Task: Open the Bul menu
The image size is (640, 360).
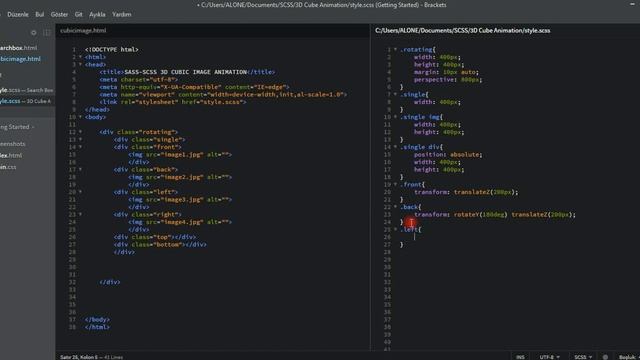Action: (x=40, y=14)
